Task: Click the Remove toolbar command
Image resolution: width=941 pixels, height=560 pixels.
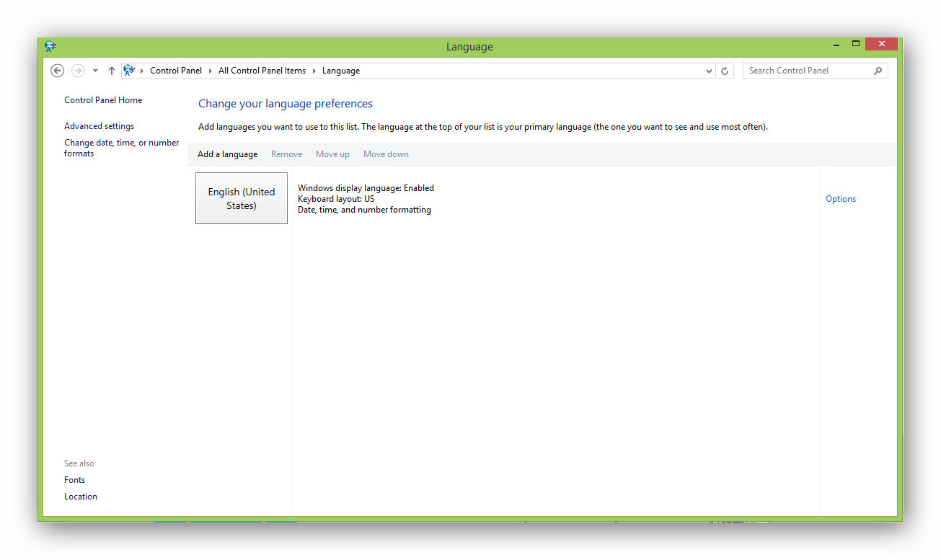Action: pos(286,154)
